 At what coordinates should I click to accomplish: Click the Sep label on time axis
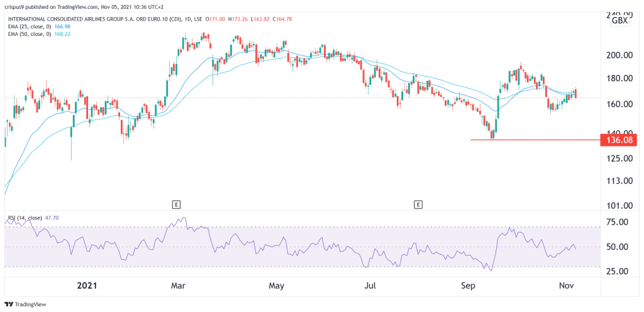click(x=469, y=285)
